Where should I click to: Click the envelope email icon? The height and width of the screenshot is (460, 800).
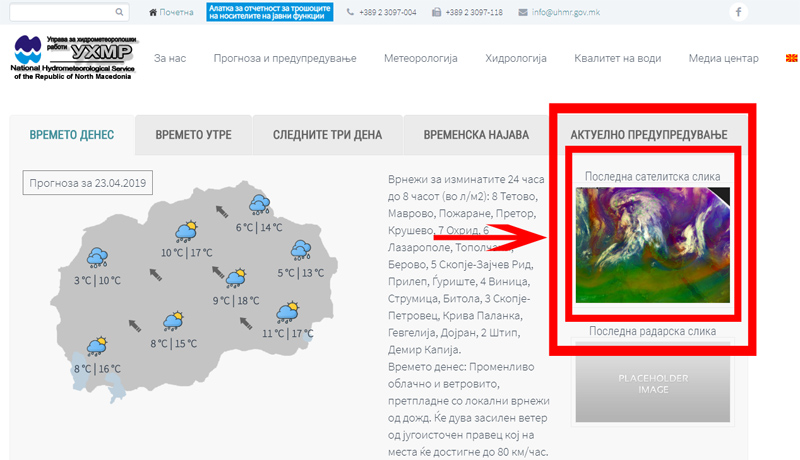[523, 12]
